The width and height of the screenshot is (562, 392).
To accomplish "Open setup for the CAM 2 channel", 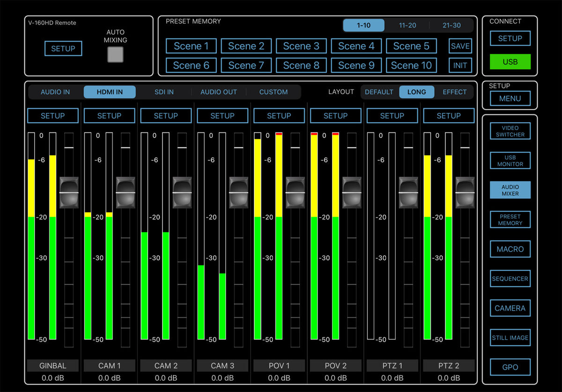I will [166, 116].
